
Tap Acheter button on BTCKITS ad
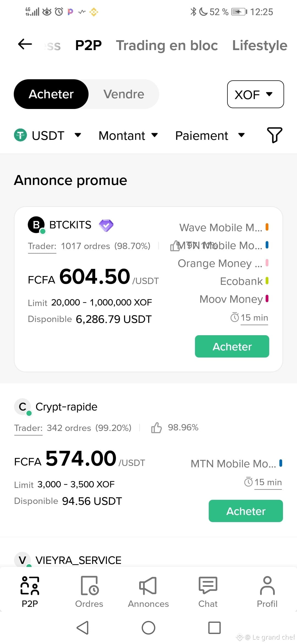click(x=232, y=346)
